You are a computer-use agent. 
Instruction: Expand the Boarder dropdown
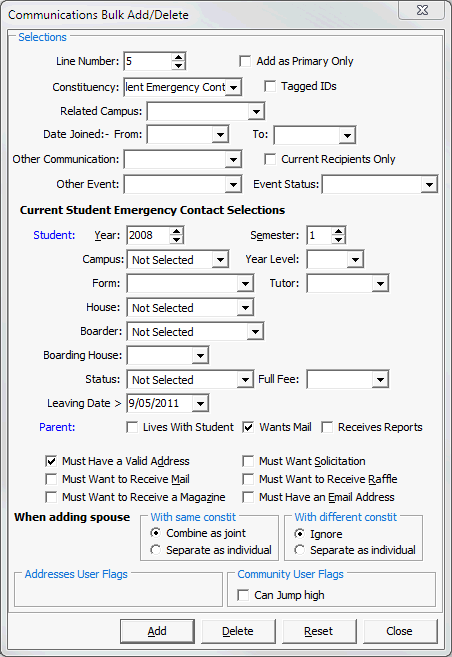coord(255,332)
